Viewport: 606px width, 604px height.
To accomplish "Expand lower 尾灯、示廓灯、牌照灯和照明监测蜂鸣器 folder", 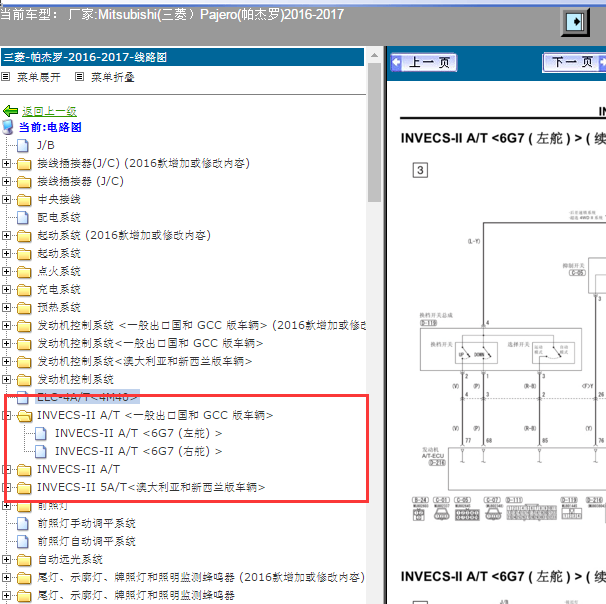I will (6, 595).
